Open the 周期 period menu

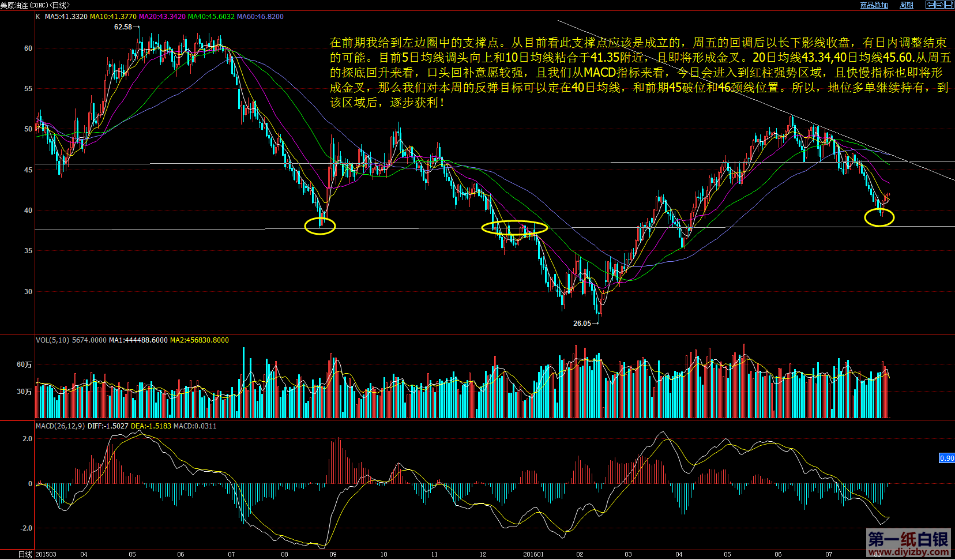tap(907, 5)
